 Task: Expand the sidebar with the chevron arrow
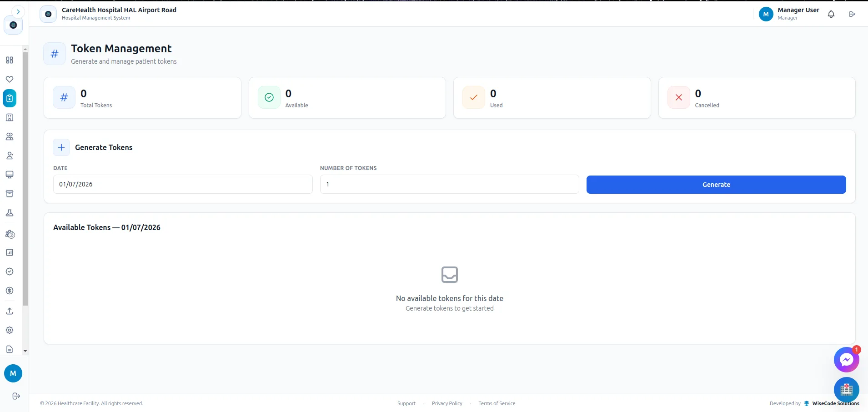pyautogui.click(x=18, y=12)
